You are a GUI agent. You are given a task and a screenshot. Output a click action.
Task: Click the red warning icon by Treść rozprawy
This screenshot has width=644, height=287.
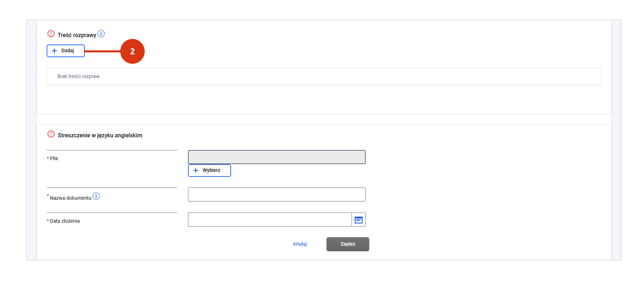(51, 34)
